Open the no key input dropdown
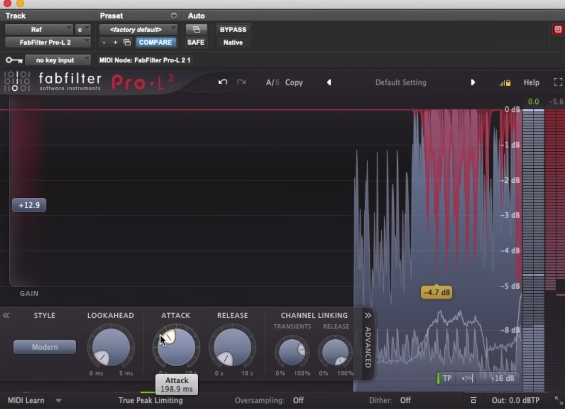 click(57, 60)
